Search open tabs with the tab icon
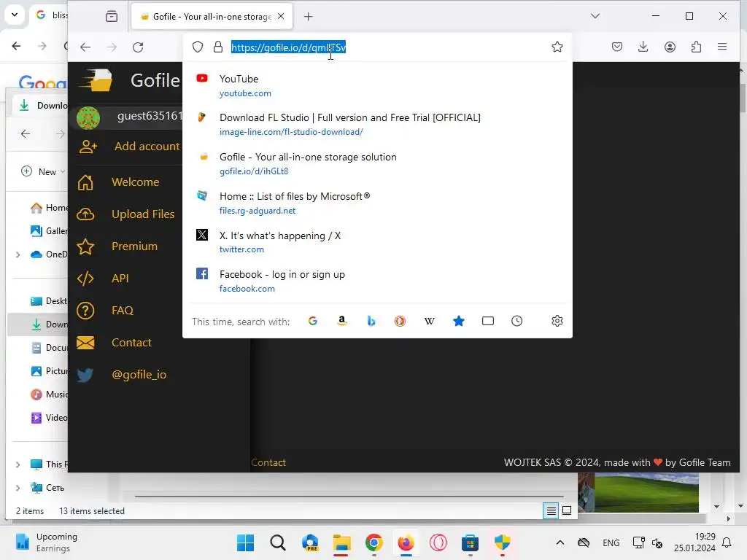The width and height of the screenshot is (747, 560). (488, 321)
